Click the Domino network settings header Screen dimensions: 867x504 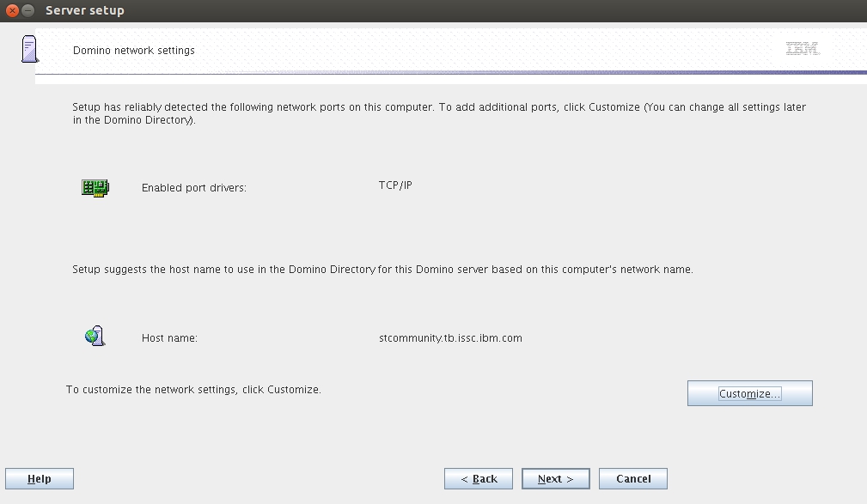click(133, 51)
